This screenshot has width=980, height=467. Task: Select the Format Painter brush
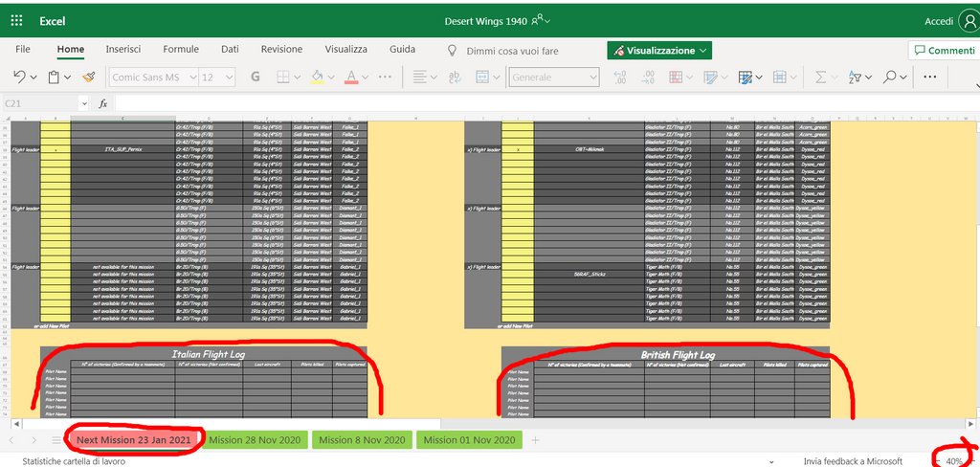[x=88, y=77]
